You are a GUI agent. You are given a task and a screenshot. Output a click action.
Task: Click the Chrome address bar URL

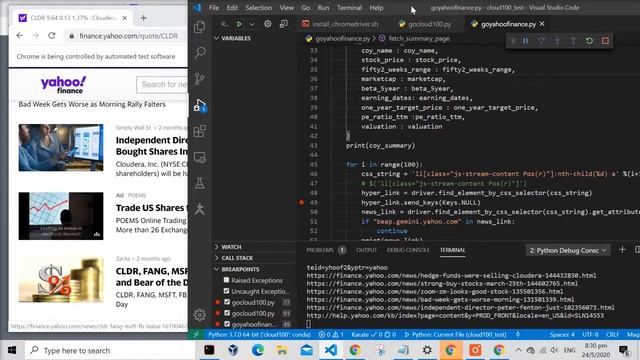(129, 36)
